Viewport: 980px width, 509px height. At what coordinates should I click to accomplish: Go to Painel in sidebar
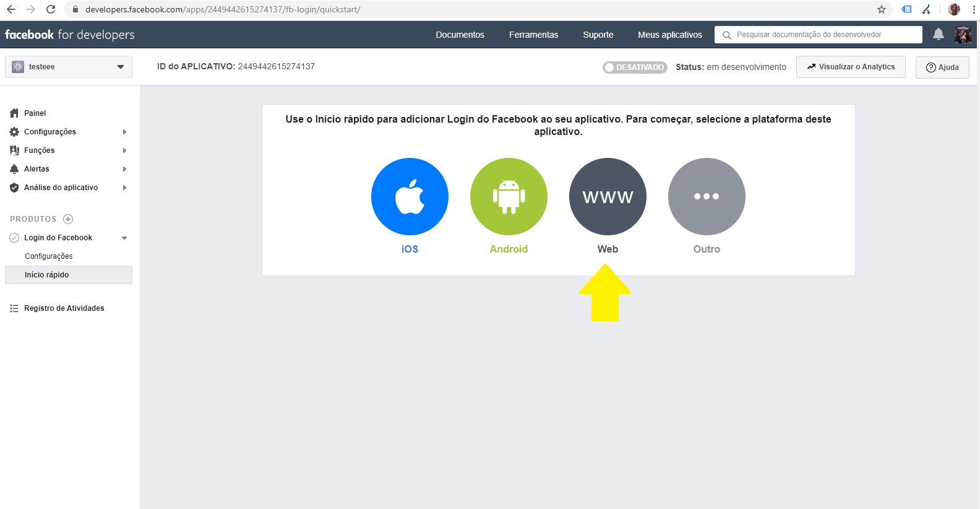tap(35, 113)
